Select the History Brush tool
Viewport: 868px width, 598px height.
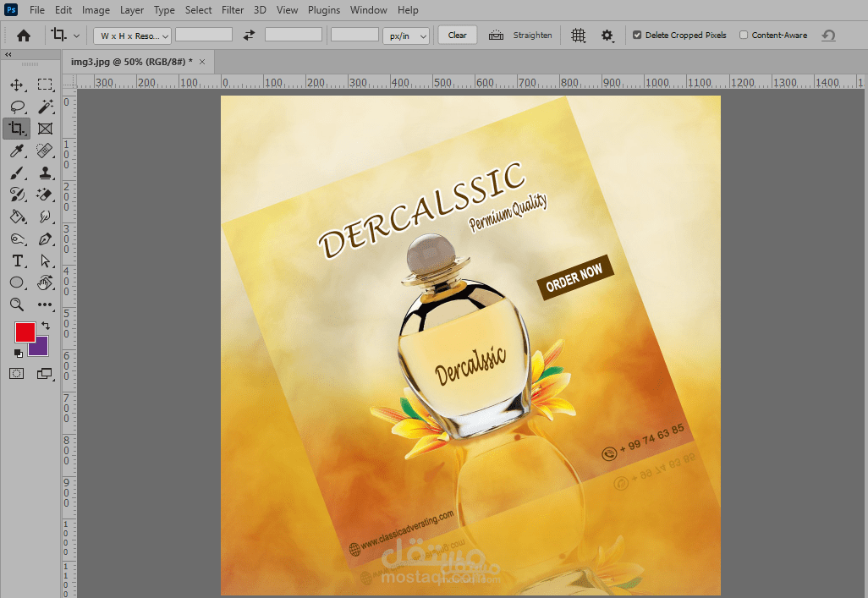coord(17,195)
